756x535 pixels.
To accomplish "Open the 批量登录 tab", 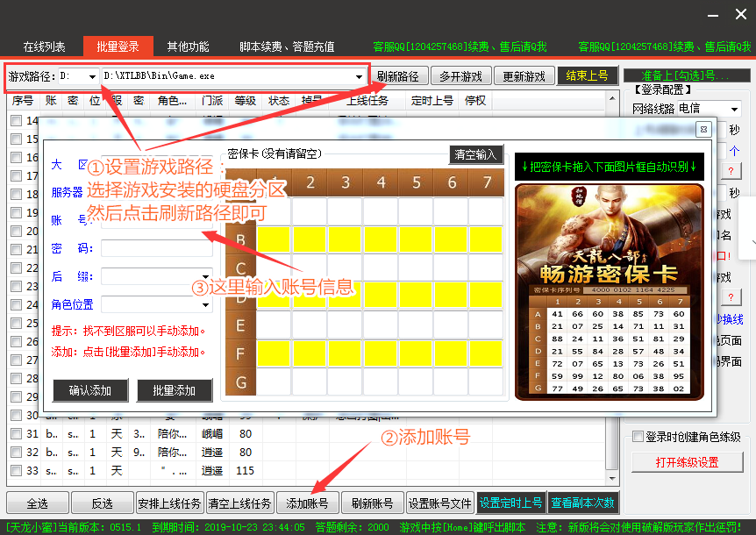I will tap(118, 46).
